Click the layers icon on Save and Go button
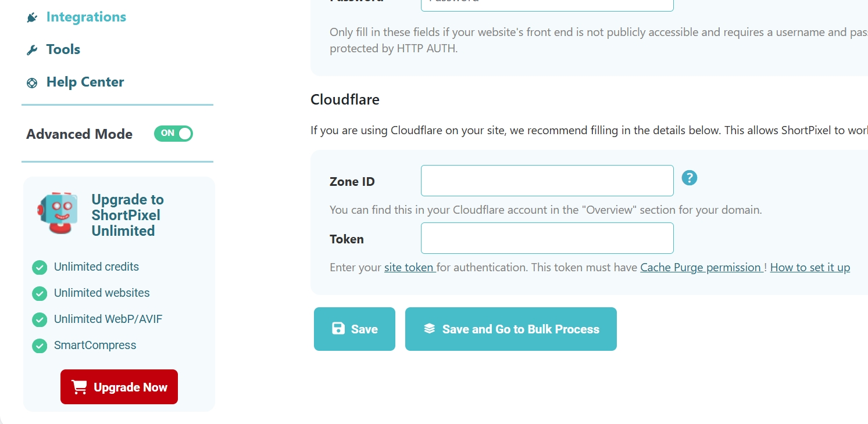The width and height of the screenshot is (868, 424). pos(428,328)
